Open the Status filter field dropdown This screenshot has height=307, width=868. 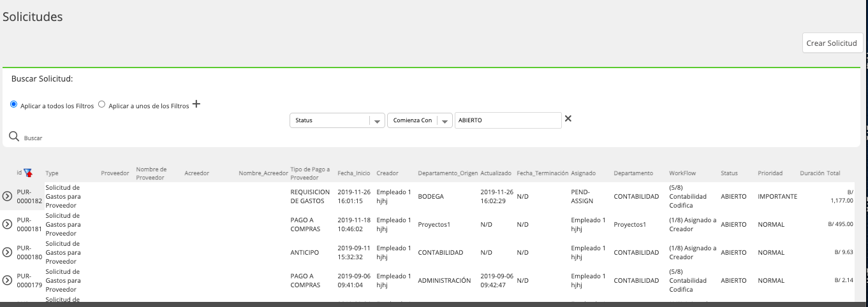click(337, 120)
